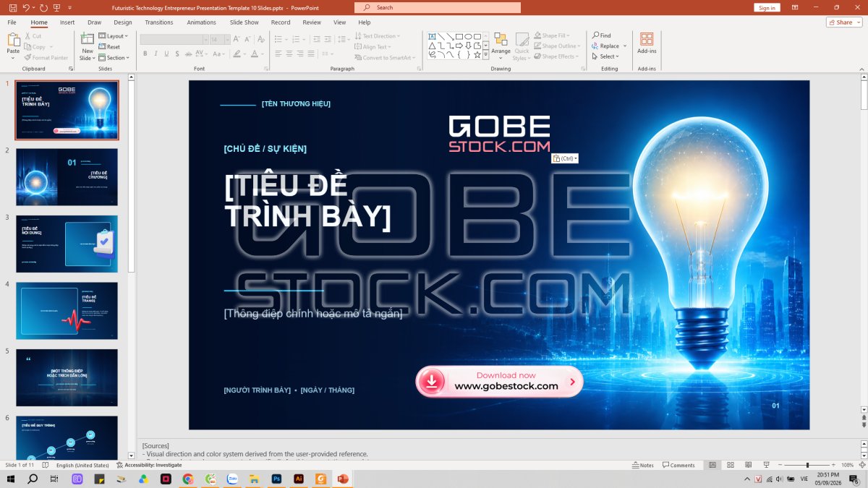Viewport: 868px width, 488px height.
Task: Select the oval shape in shapes gallery
Action: click(468, 36)
